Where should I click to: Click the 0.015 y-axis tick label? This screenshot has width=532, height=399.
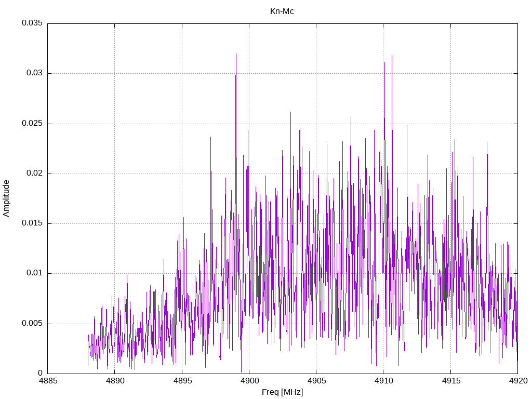(x=32, y=223)
